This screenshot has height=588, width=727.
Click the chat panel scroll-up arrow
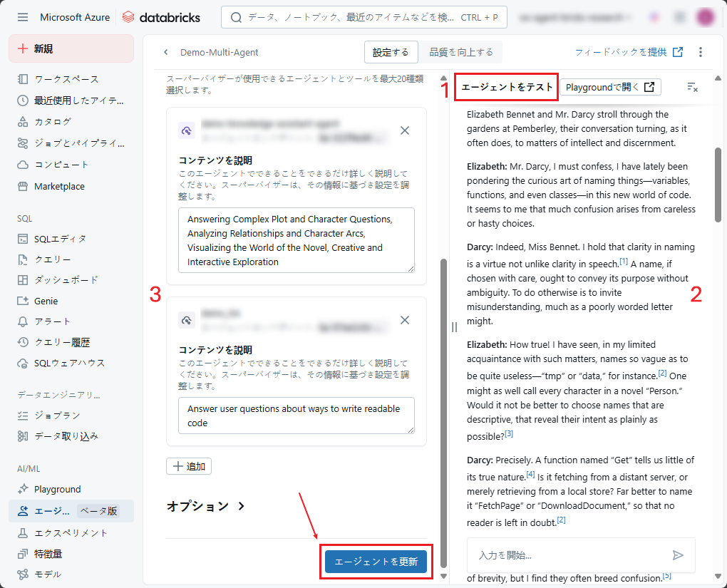[718, 78]
